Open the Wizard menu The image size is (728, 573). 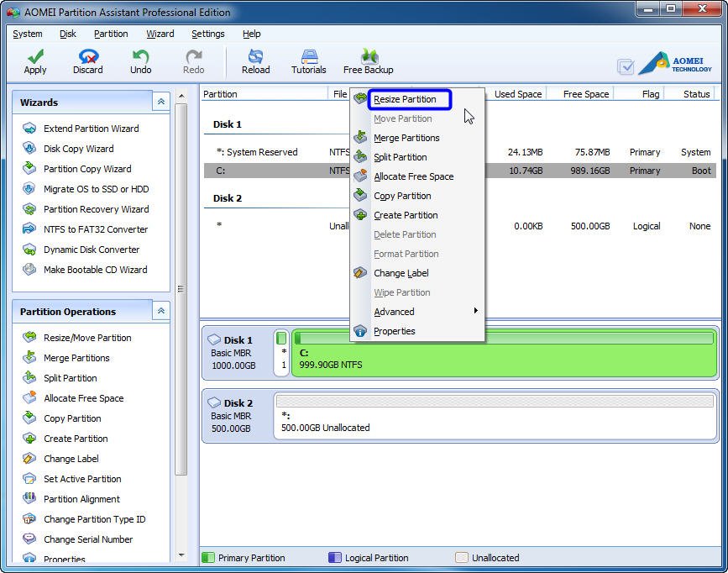coord(160,34)
